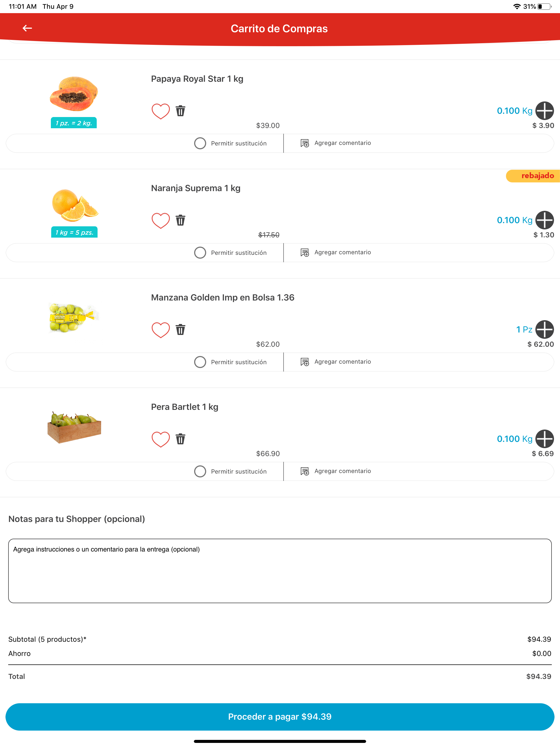The height and width of the screenshot is (747, 560).
Task: Remove Manzana Golden Imp using trash icon
Action: [180, 329]
